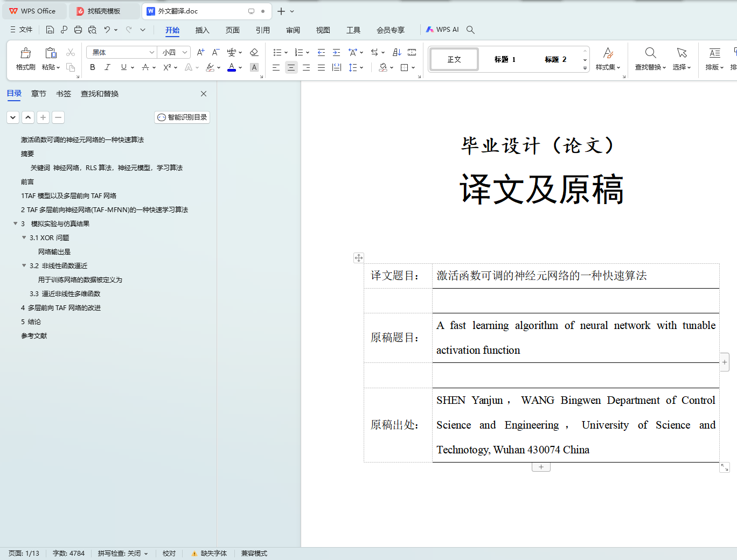The image size is (737, 560).
Task: Toggle Bold formatting
Action: (x=93, y=67)
